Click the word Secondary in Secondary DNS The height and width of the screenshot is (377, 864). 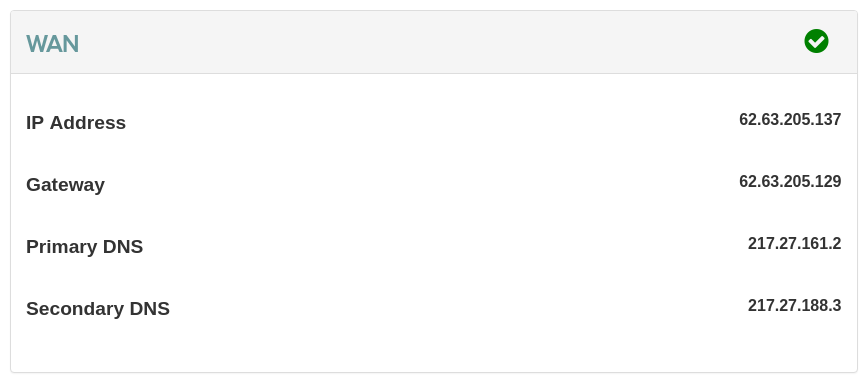tap(75, 308)
